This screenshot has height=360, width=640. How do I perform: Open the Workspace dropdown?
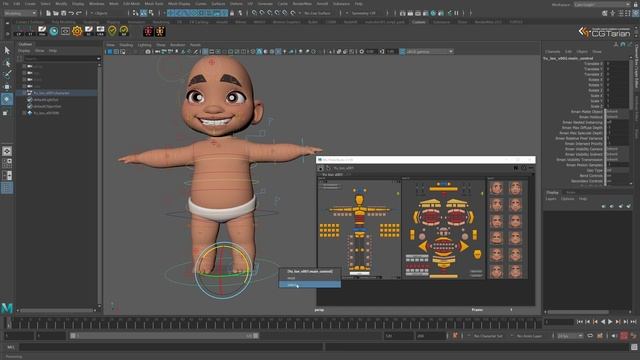602,4
